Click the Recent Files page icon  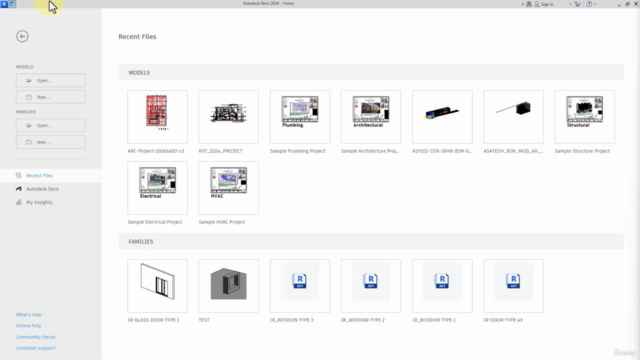point(19,176)
